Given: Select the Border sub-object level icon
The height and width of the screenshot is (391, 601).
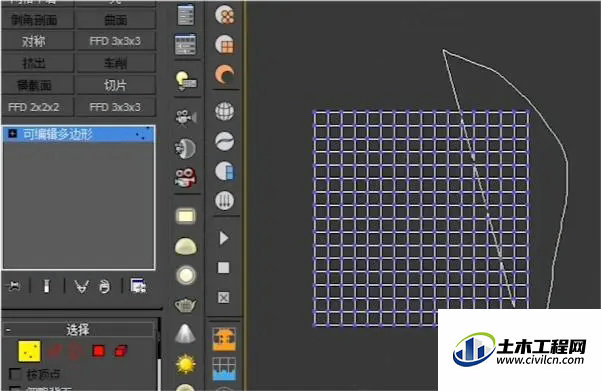Looking at the screenshot, I should click(75, 351).
